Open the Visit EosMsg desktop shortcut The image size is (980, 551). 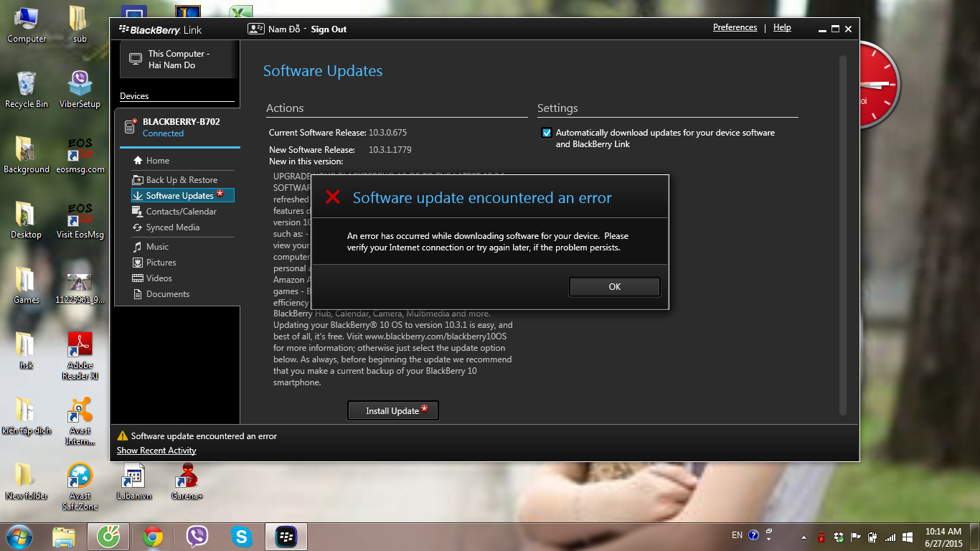[x=80, y=220]
